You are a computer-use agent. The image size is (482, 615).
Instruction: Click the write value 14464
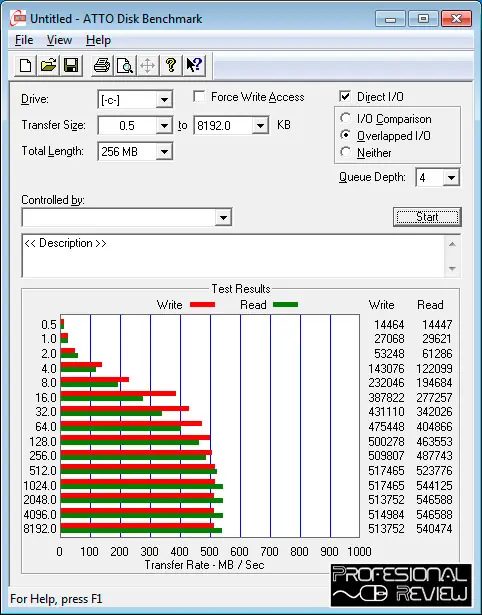[x=389, y=324]
